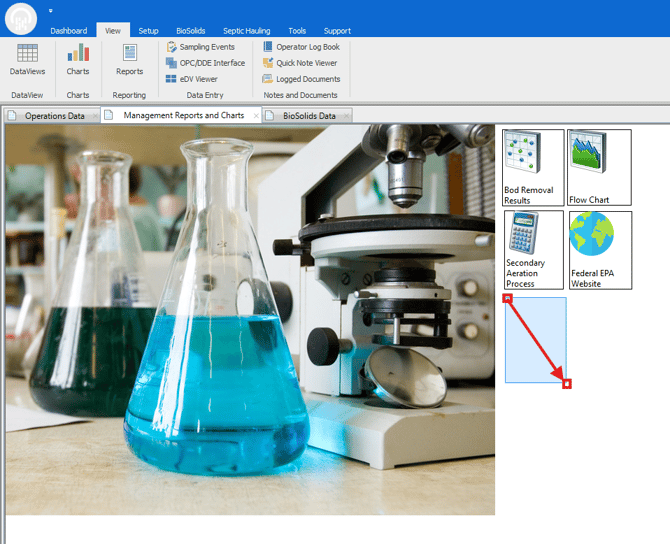The height and width of the screenshot is (544, 670).
Task: Switch to the Dashboard ribbon tab
Action: (x=68, y=31)
